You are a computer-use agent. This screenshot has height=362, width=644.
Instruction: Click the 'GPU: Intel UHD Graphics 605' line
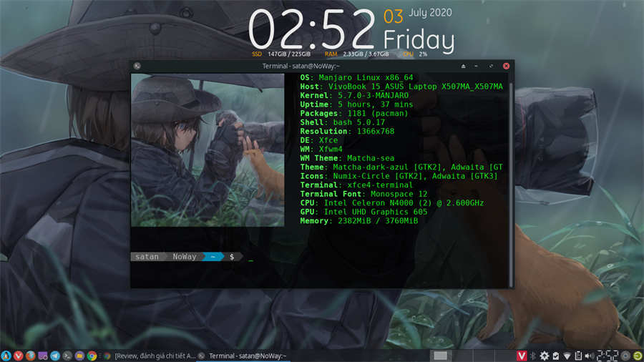pyautogui.click(x=364, y=212)
